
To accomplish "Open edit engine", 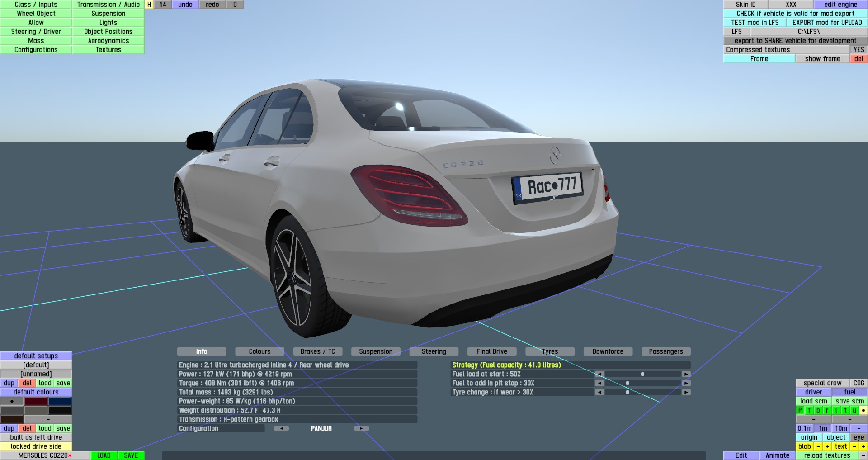I will 841,5.
